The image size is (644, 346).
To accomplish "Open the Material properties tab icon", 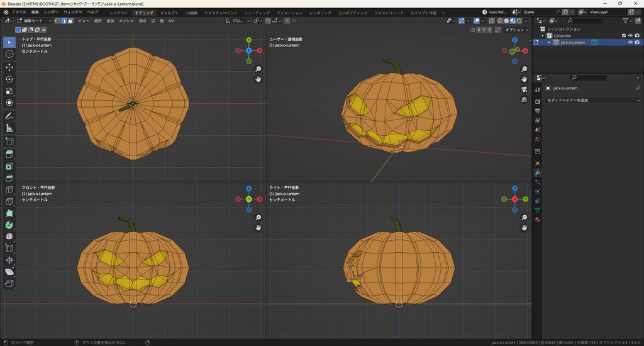I will coord(538,220).
